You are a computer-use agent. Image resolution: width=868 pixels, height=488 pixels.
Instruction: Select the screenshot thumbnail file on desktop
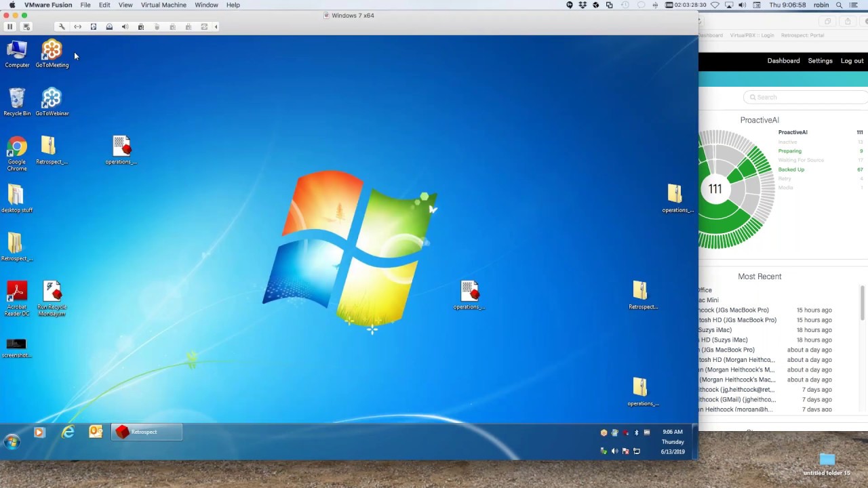[17, 348]
